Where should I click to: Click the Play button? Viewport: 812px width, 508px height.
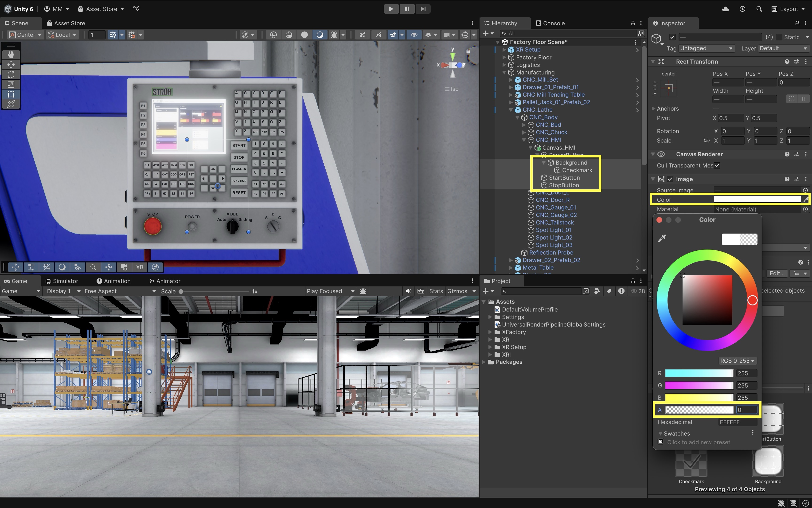coord(391,9)
